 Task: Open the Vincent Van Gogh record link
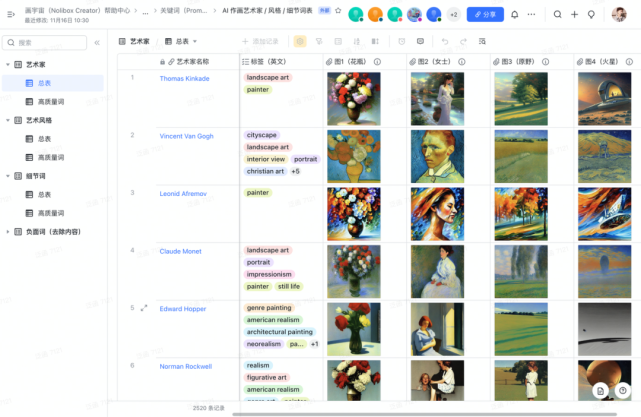pyautogui.click(x=186, y=136)
